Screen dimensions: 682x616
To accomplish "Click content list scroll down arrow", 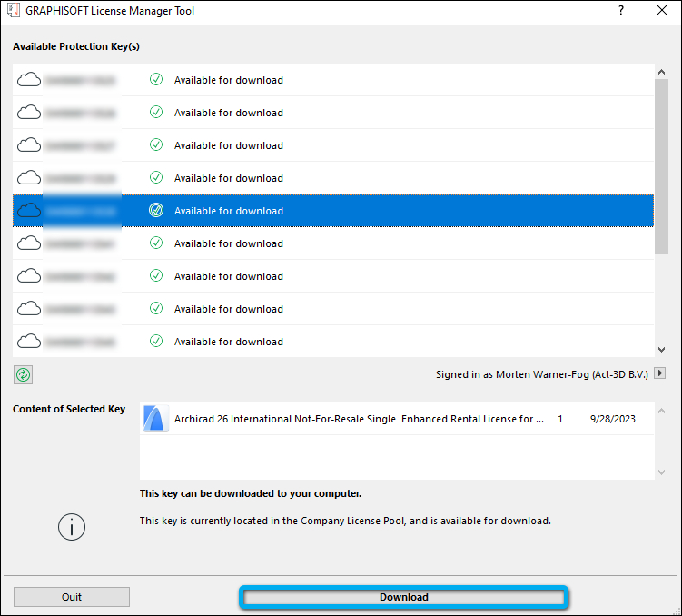I will pos(661,472).
